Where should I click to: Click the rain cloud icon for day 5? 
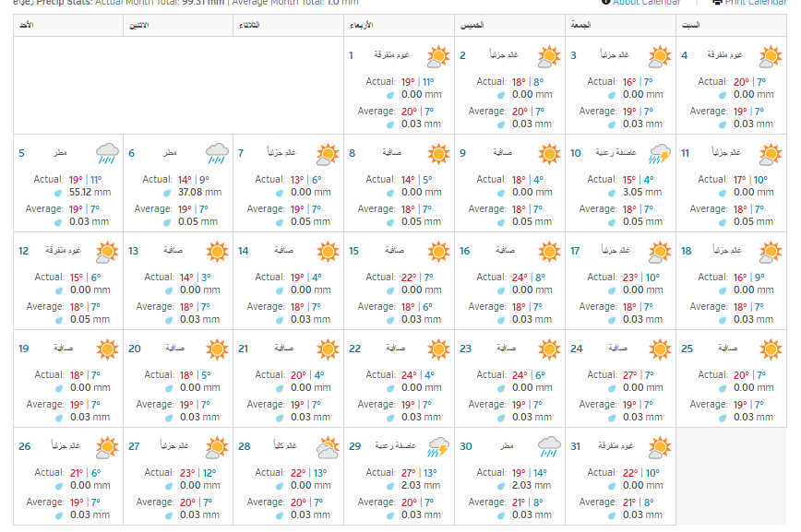coord(107,154)
